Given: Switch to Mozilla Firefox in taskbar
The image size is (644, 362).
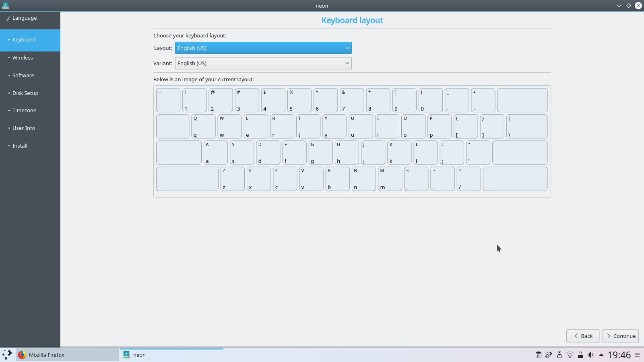Looking at the screenshot, I should click(67, 355).
